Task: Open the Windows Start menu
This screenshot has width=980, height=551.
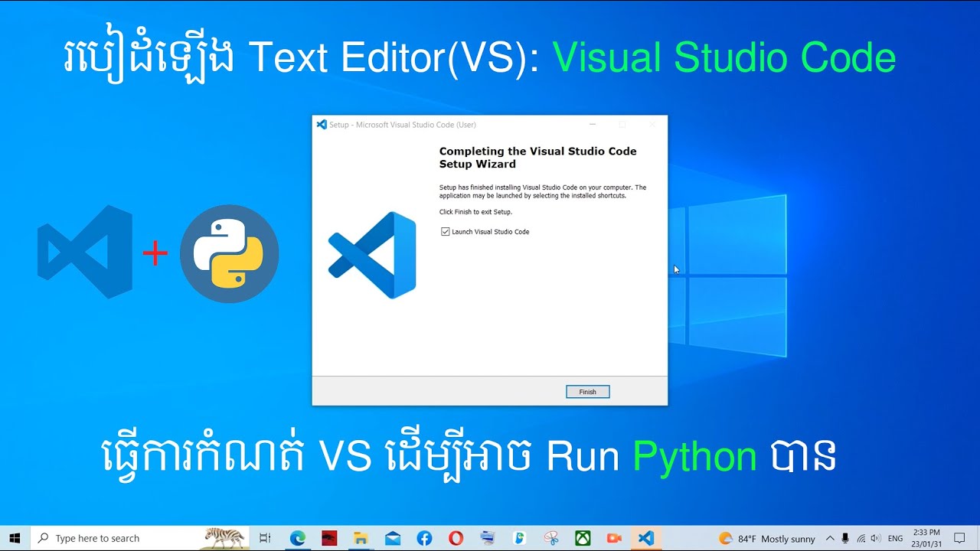Action: (x=15, y=539)
